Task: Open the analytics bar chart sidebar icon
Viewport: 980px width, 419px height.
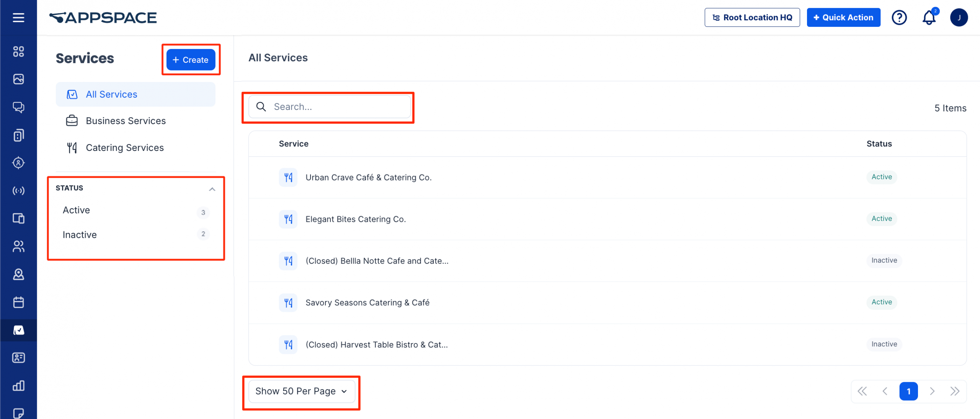Action: [18, 386]
